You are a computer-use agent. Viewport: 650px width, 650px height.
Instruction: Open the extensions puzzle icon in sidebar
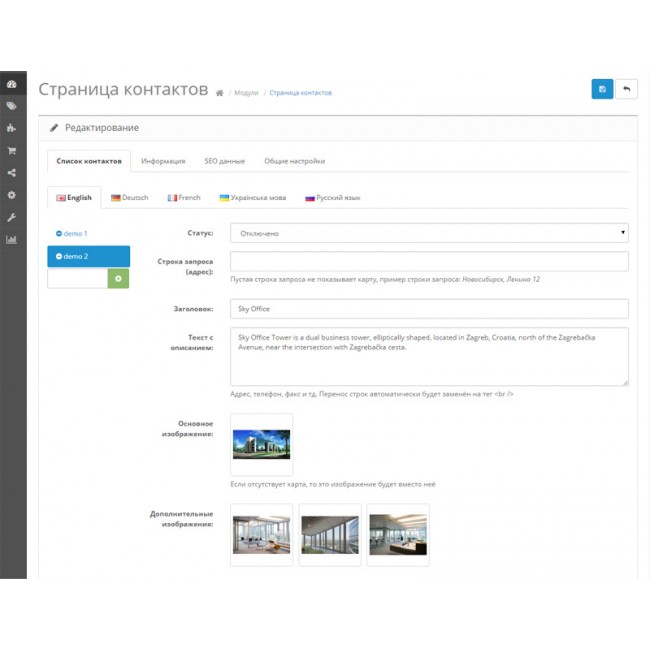[x=12, y=128]
